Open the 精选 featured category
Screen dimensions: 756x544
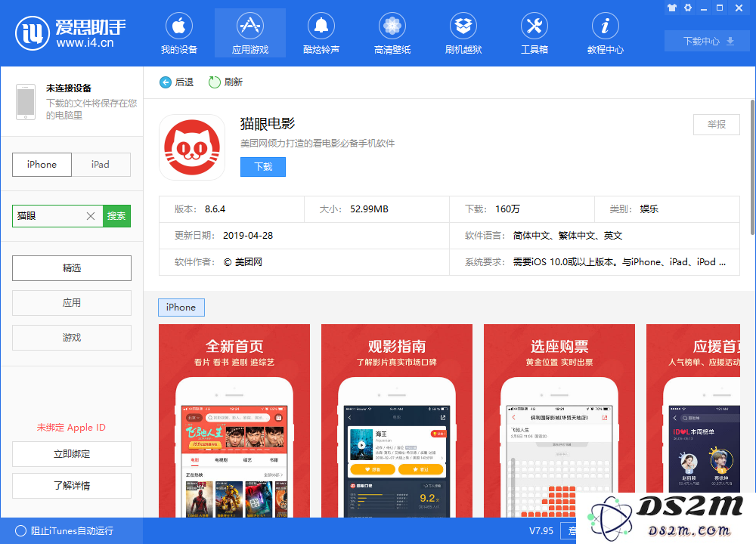[x=72, y=268]
